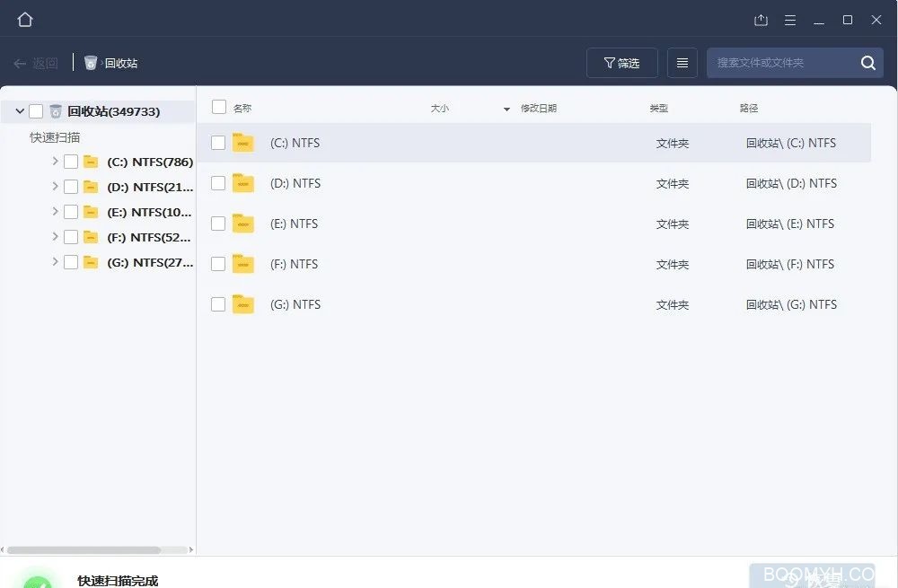Click the (G:) NTFS folder icon in file list
Screen dimensions: 898x588
pos(243,304)
